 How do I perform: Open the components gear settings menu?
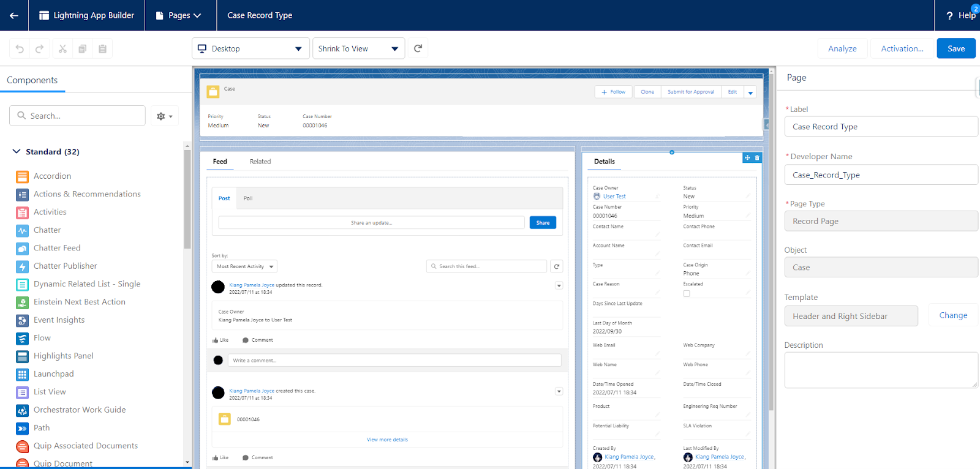pyautogui.click(x=164, y=116)
